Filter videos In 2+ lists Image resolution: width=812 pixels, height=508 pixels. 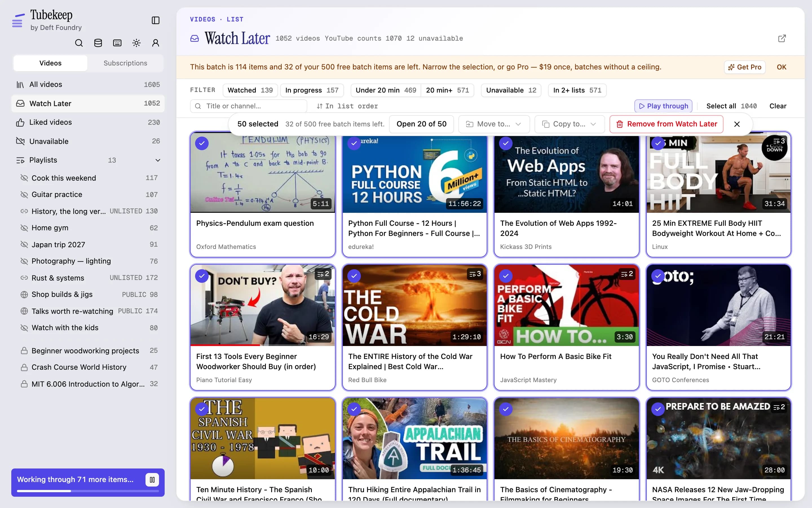tap(577, 90)
